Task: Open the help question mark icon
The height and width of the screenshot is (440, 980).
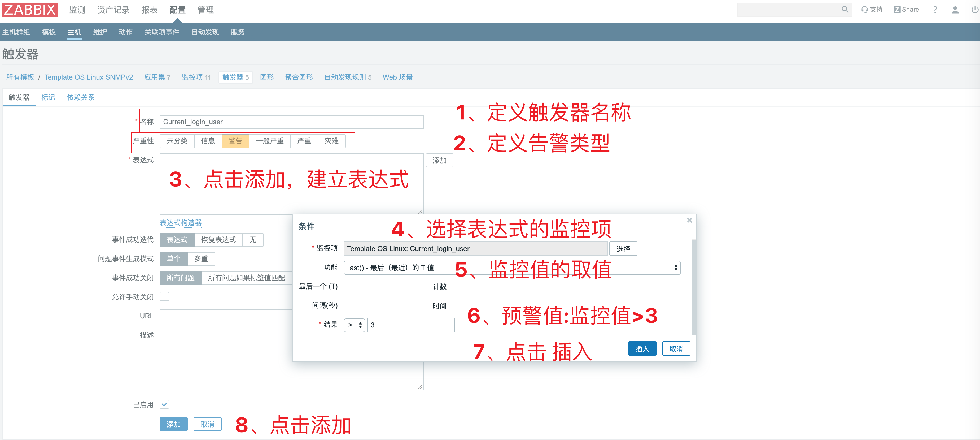Action: [935, 10]
